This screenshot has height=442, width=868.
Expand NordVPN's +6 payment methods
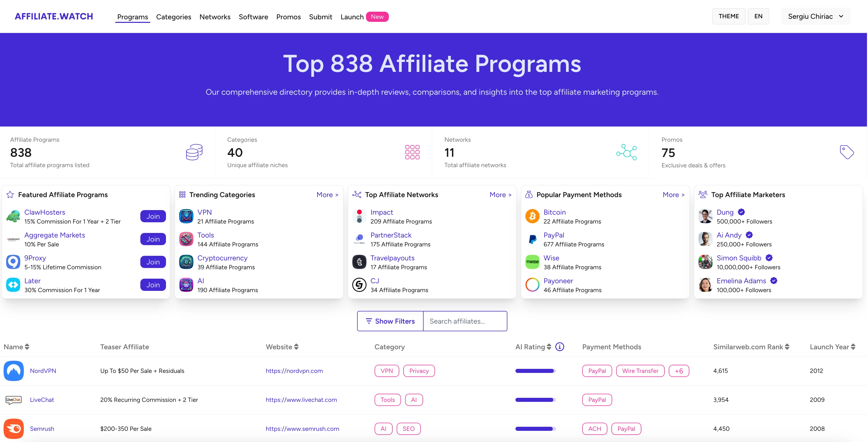679,371
